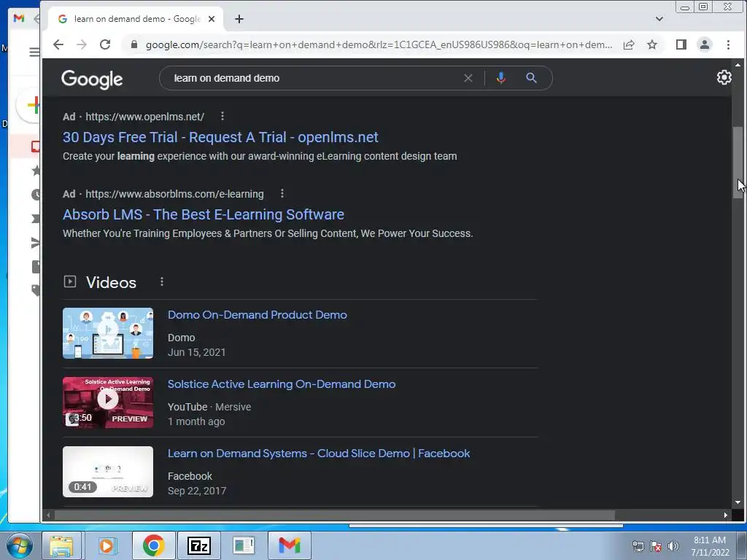
Task: Open options menu next to Videos
Action: pyautogui.click(x=162, y=282)
